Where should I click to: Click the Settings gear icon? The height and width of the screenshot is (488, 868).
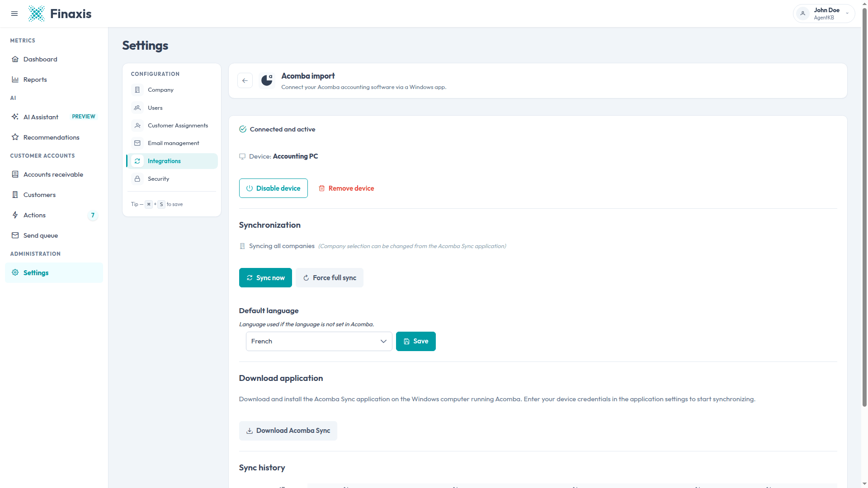(15, 272)
